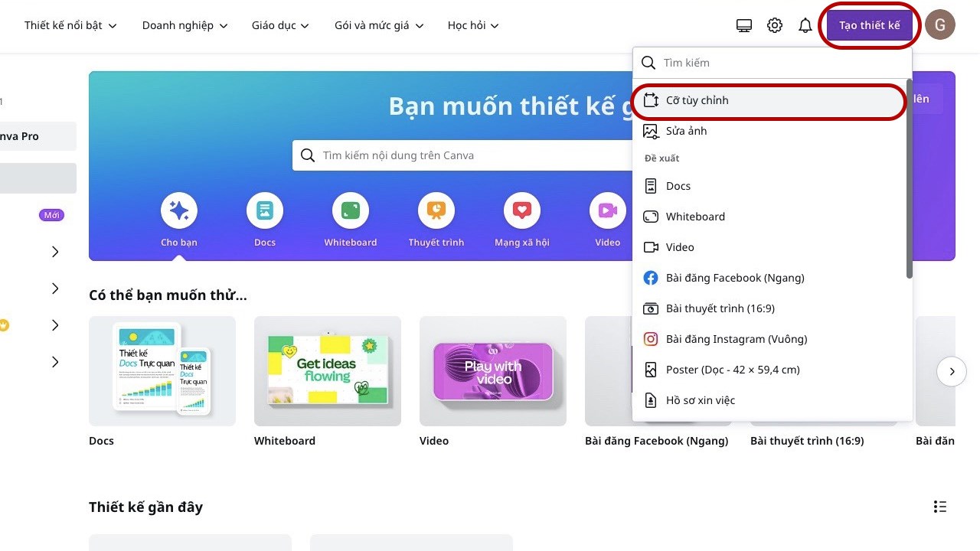The image size is (980, 551).
Task: Expand the Doanh nghiệp menu
Action: [x=185, y=25]
